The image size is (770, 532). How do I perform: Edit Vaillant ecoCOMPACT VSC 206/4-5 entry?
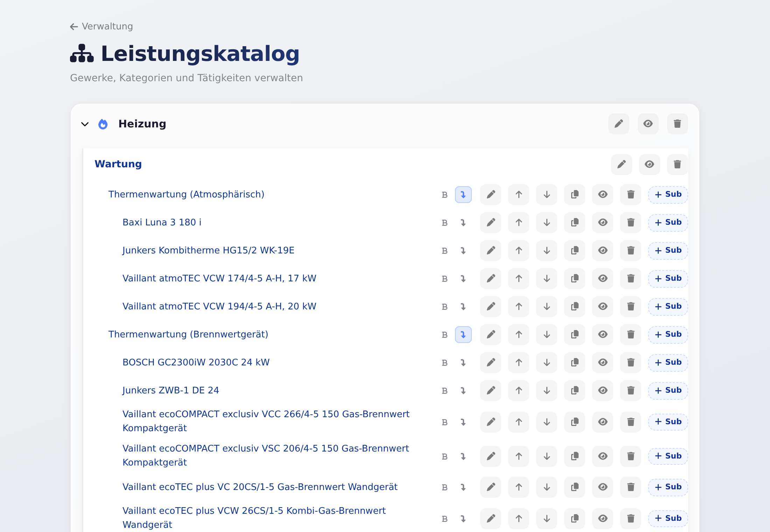tap(491, 456)
